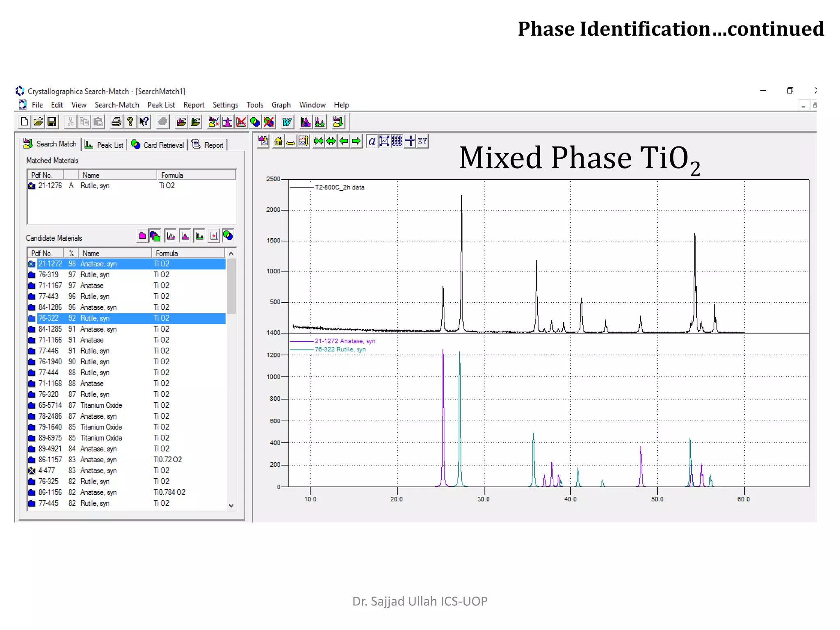
Task: Open the Report tab
Action: click(208, 145)
